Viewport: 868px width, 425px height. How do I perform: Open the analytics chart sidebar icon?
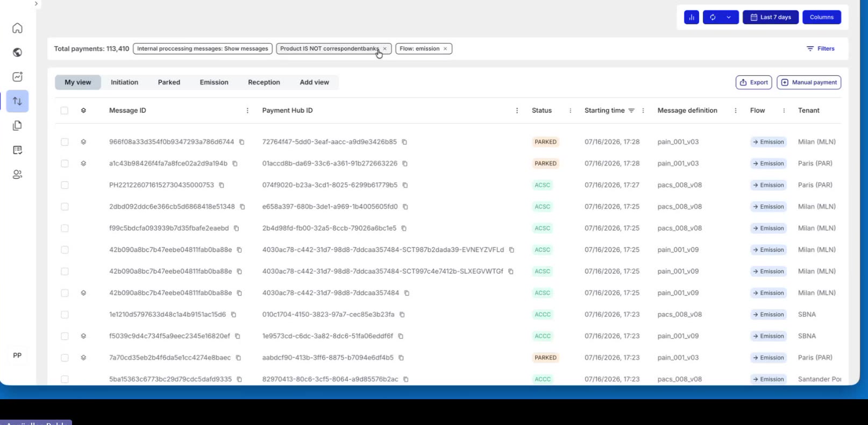[x=17, y=77]
